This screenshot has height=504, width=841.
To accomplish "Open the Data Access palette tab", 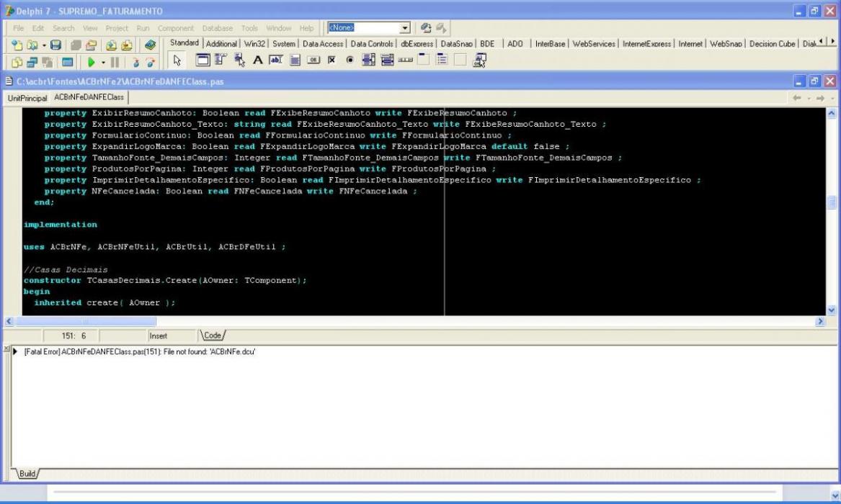I will [x=322, y=44].
